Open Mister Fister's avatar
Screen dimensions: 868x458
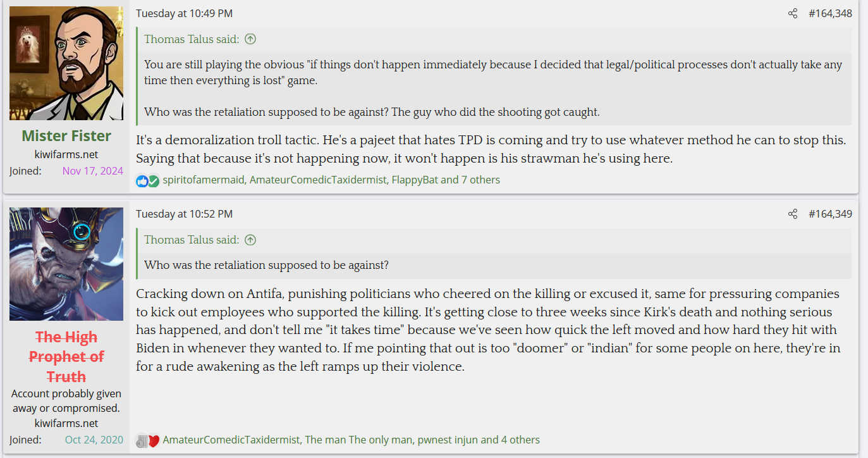pos(66,63)
